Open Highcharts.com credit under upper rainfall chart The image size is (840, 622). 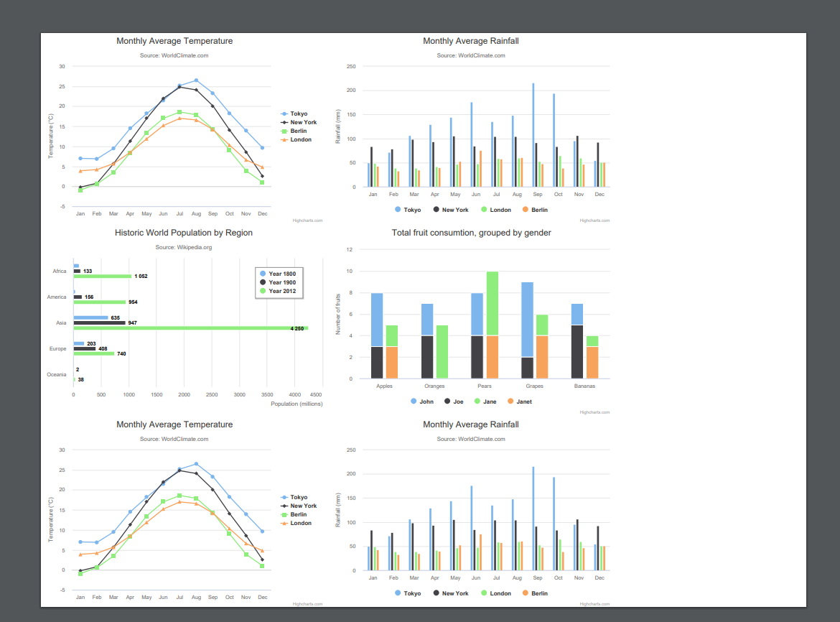click(x=594, y=221)
